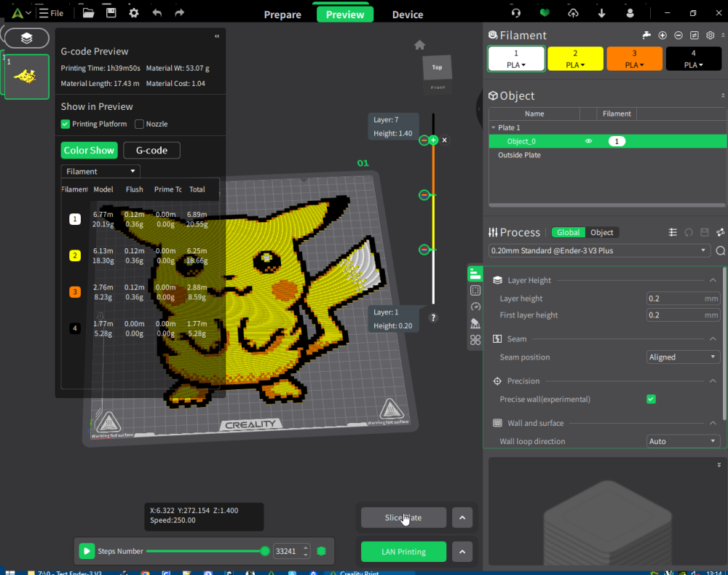This screenshot has height=575, width=728.
Task: Open the headset support icon
Action: [x=516, y=13]
